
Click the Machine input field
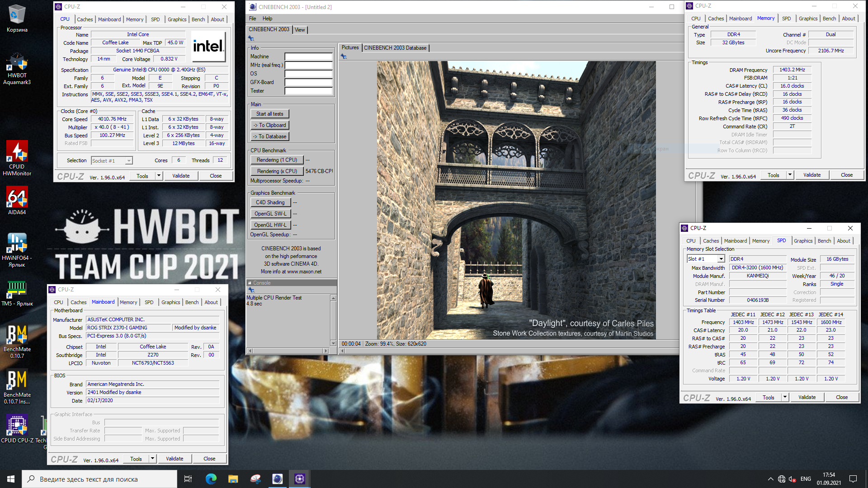[308, 56]
